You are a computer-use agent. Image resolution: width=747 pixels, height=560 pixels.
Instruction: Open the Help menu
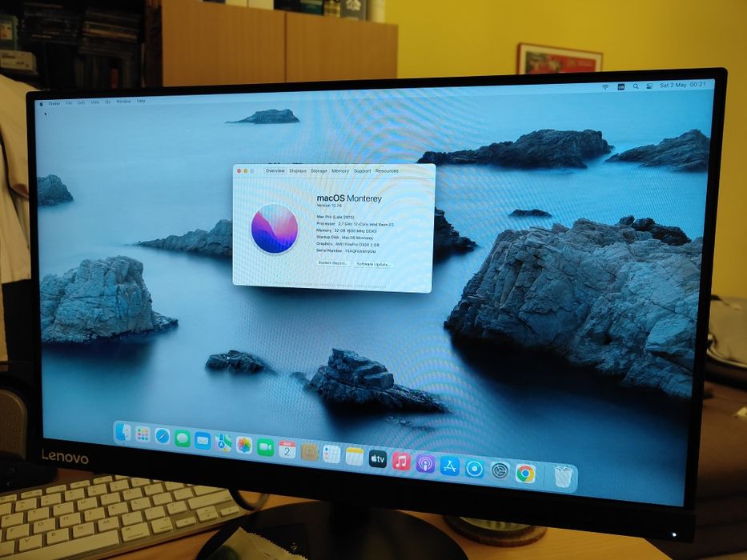pyautogui.click(x=141, y=101)
